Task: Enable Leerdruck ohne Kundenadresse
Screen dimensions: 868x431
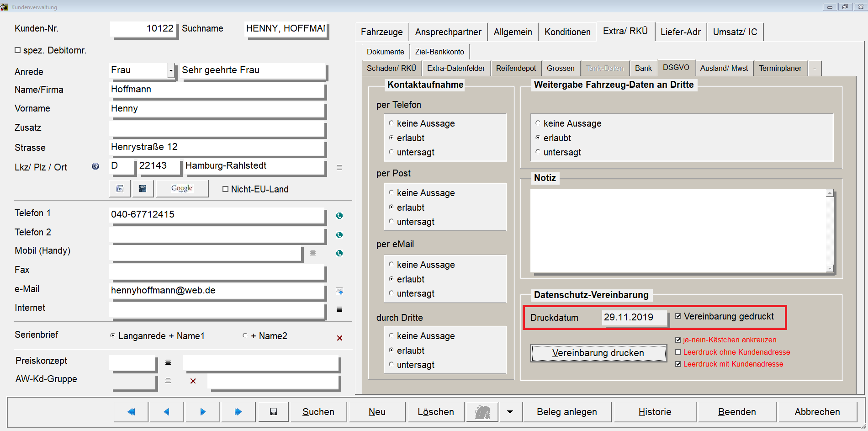Action: pos(678,352)
